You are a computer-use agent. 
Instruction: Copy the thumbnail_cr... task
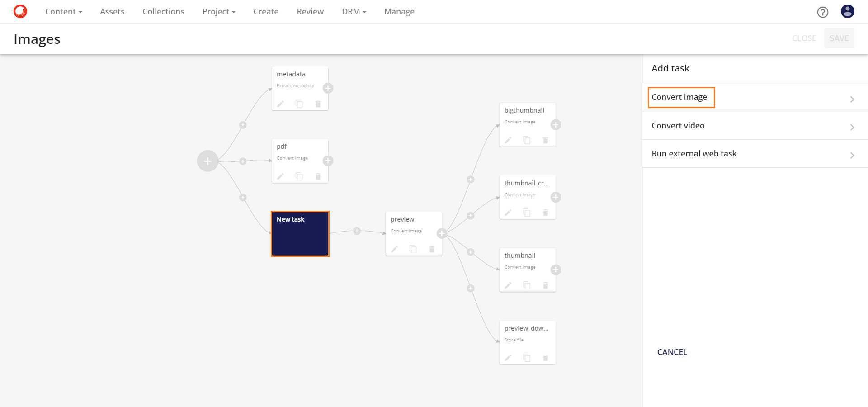527,213
